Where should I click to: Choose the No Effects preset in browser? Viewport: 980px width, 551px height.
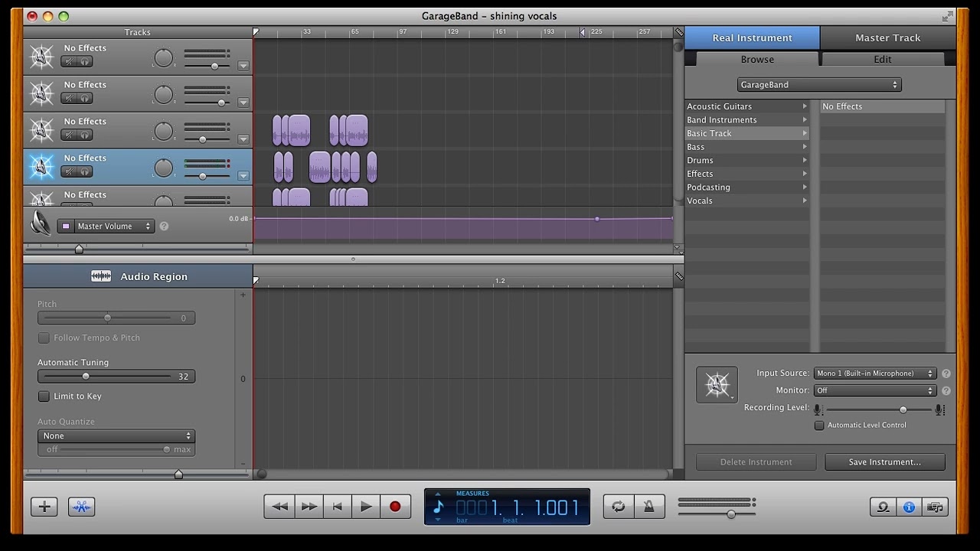[x=882, y=106]
